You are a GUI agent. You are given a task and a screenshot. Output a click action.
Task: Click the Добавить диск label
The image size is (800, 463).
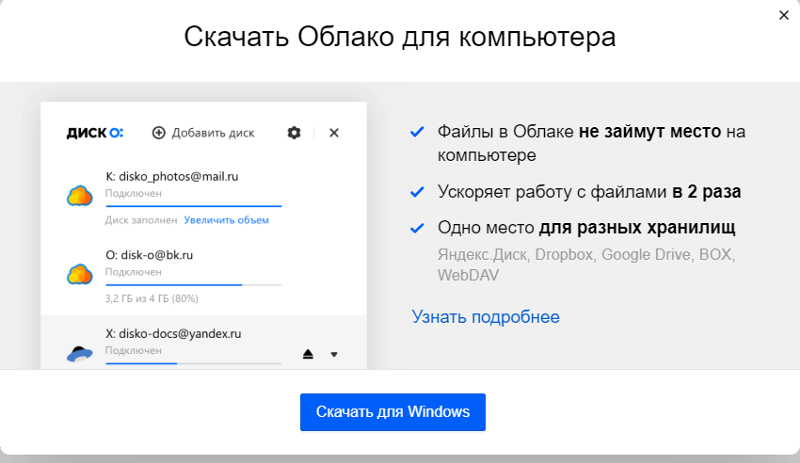point(213,133)
